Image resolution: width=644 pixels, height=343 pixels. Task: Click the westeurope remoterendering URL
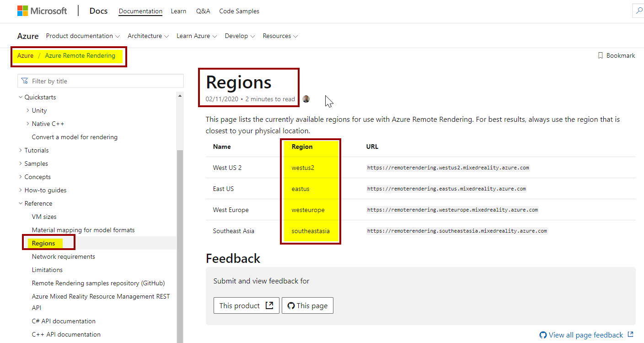point(453,210)
